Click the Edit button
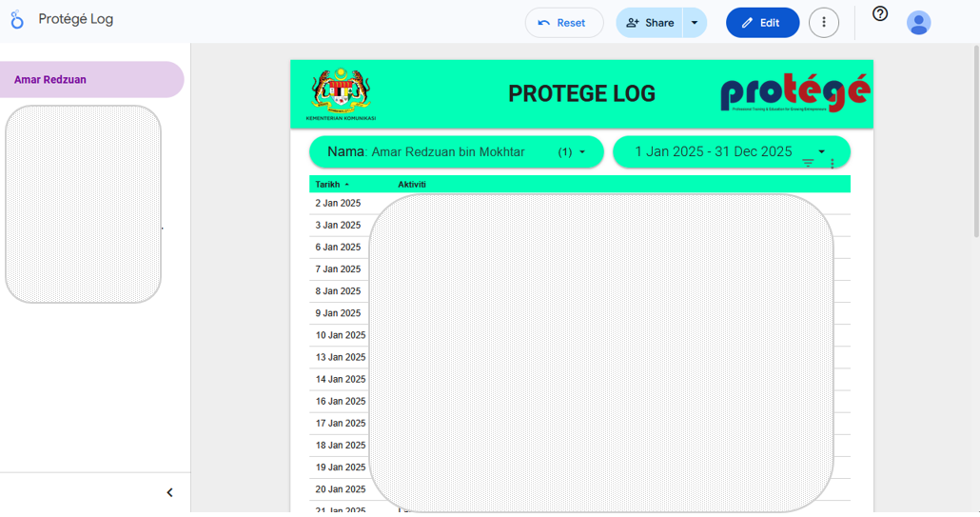Screen dimensions: 980x517 762,23
